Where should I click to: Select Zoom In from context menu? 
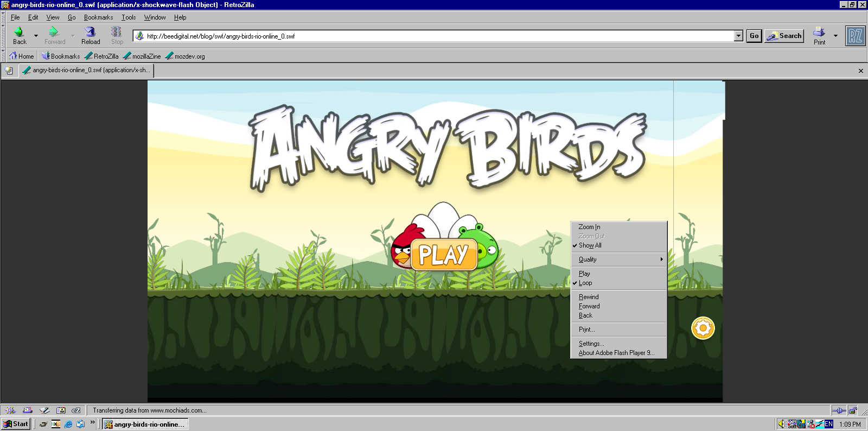589,227
